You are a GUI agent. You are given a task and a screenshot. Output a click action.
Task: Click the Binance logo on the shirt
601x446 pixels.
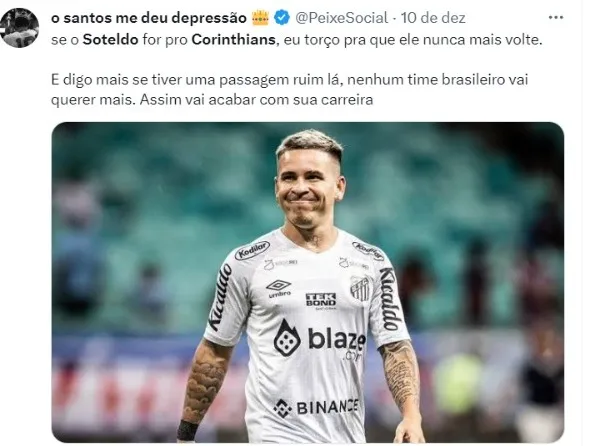pos(316,408)
